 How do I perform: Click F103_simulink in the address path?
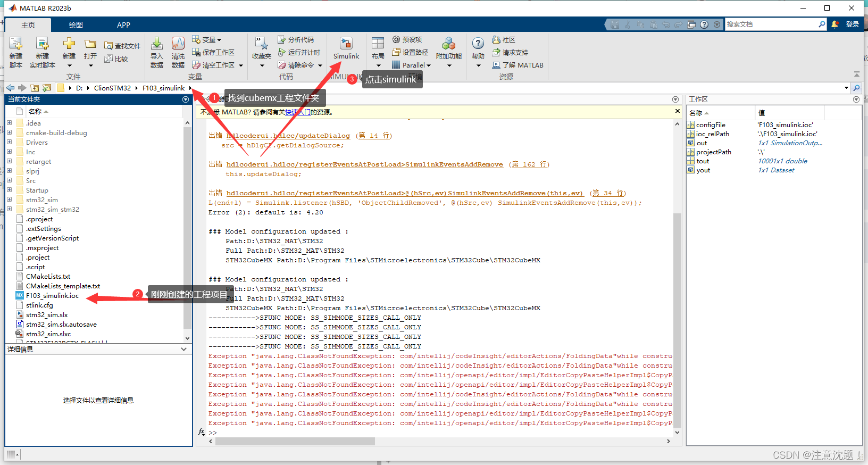pyautogui.click(x=163, y=88)
